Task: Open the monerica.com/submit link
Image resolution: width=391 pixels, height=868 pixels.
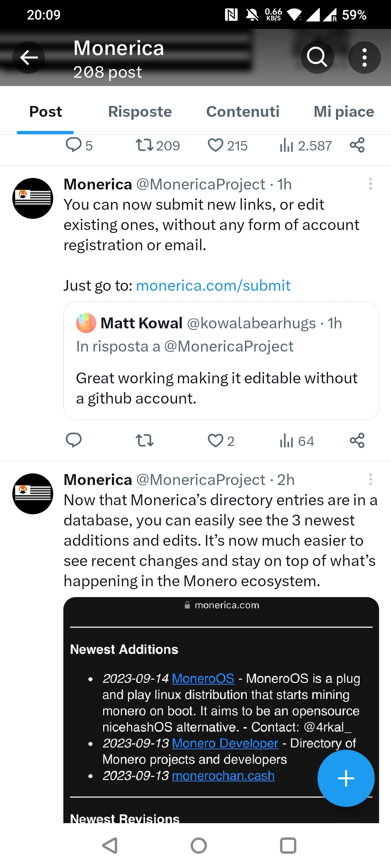Action: (213, 286)
